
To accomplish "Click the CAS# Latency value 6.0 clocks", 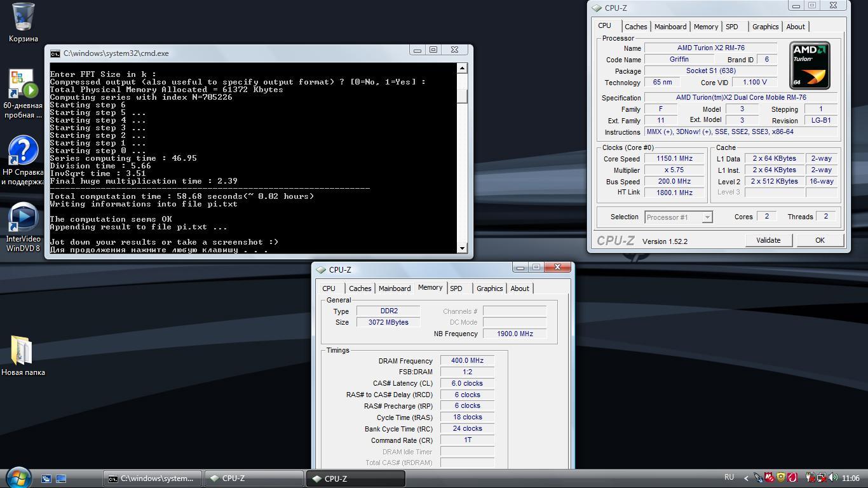I will pos(467,384).
